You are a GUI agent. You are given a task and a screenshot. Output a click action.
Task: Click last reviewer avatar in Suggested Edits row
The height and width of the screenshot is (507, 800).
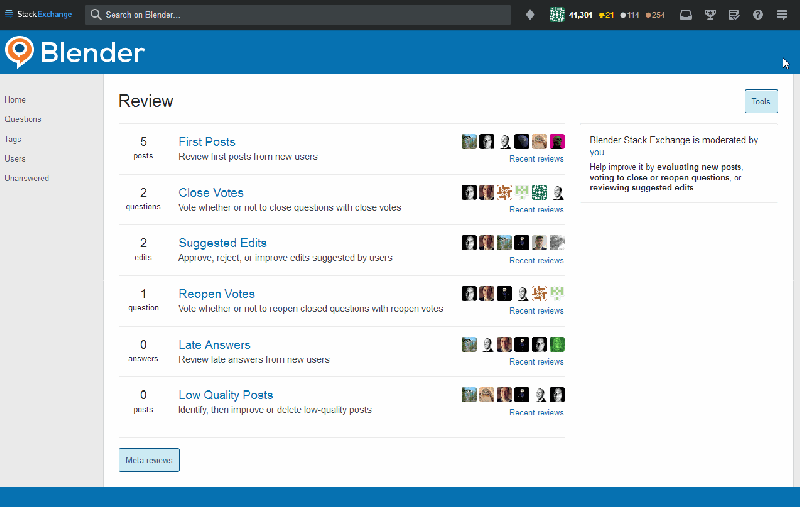tap(557, 242)
